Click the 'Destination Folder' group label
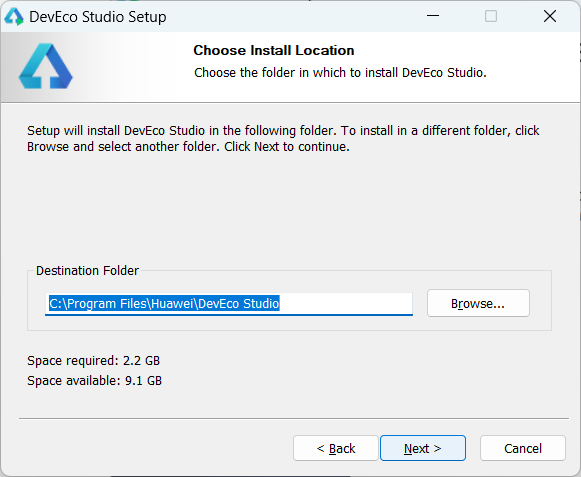 (87, 271)
